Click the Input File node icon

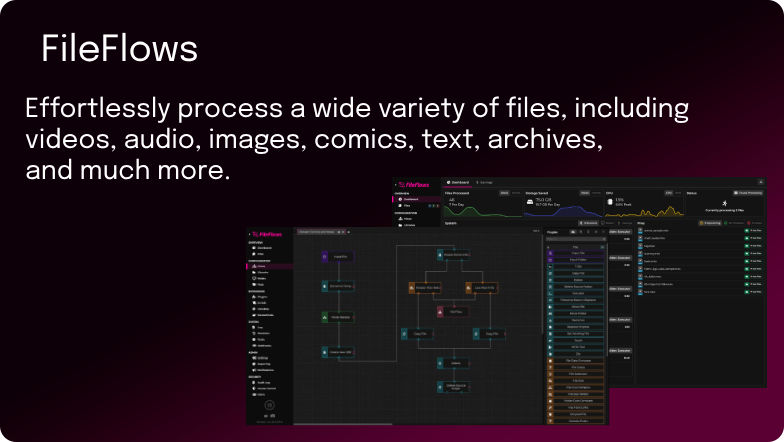pyautogui.click(x=325, y=257)
